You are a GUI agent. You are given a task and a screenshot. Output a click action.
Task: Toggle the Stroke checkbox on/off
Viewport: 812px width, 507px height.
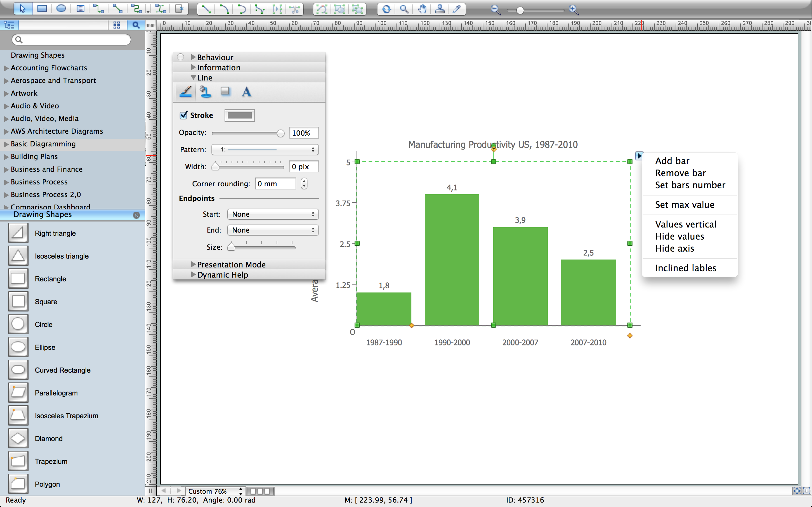click(183, 115)
